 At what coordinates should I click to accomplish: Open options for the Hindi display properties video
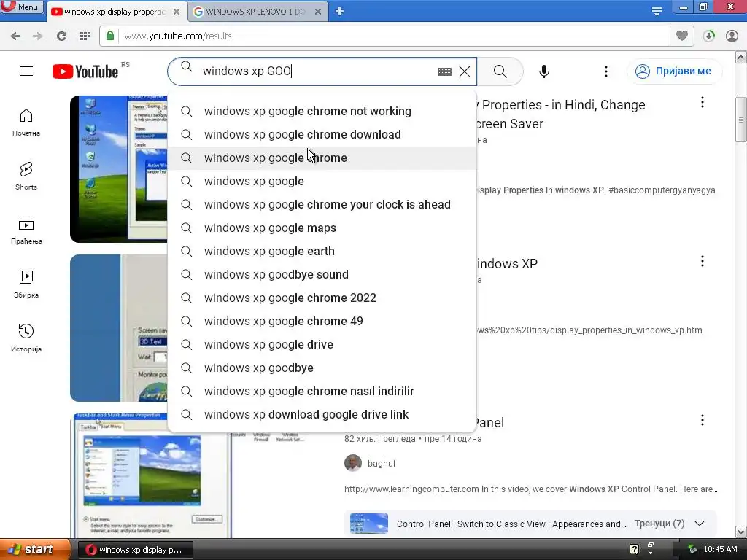[703, 102]
